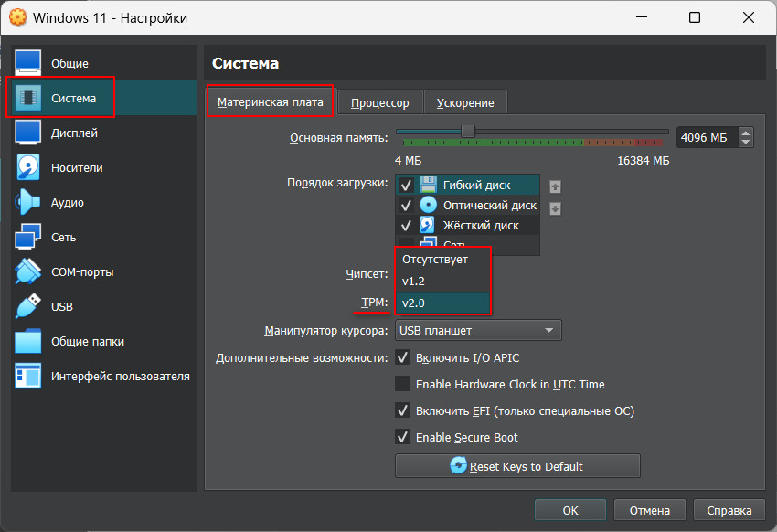Minimize the Windows 11 settings window

click(642, 17)
